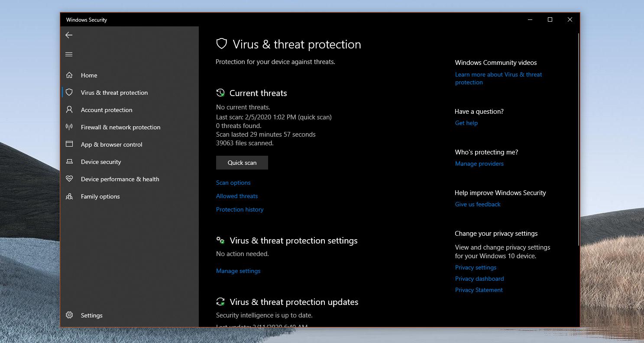Image resolution: width=644 pixels, height=343 pixels.
Task: Click 'Windows Community videos' heading
Action: (x=496, y=63)
